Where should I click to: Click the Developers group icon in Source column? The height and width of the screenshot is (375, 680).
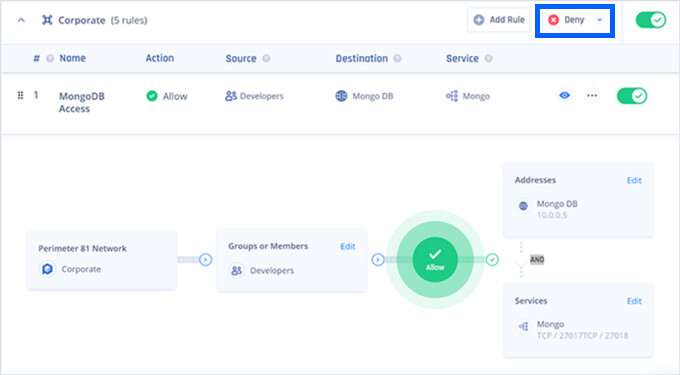(x=231, y=96)
